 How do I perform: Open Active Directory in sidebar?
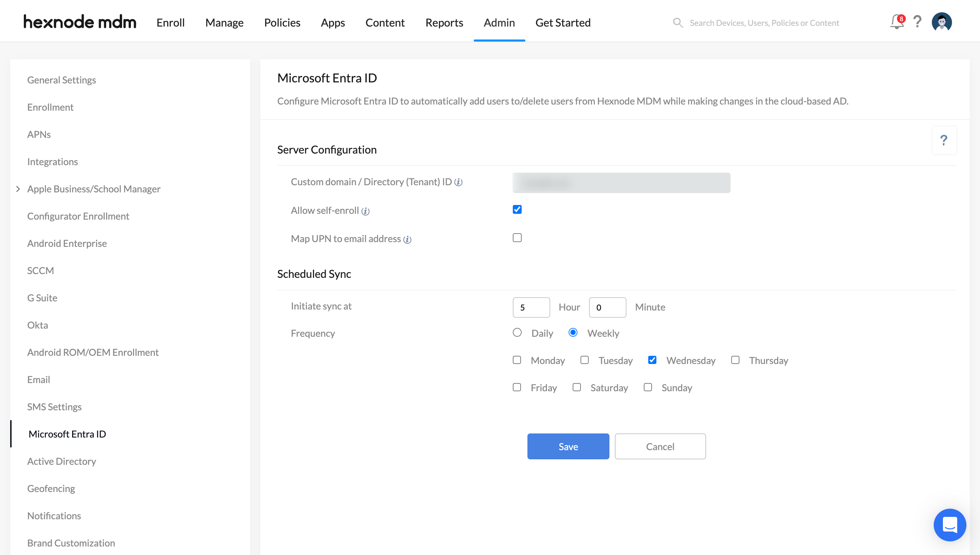[x=61, y=461]
